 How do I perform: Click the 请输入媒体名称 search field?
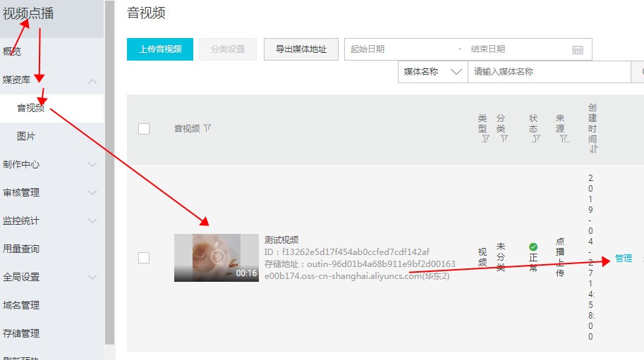pyautogui.click(x=549, y=72)
